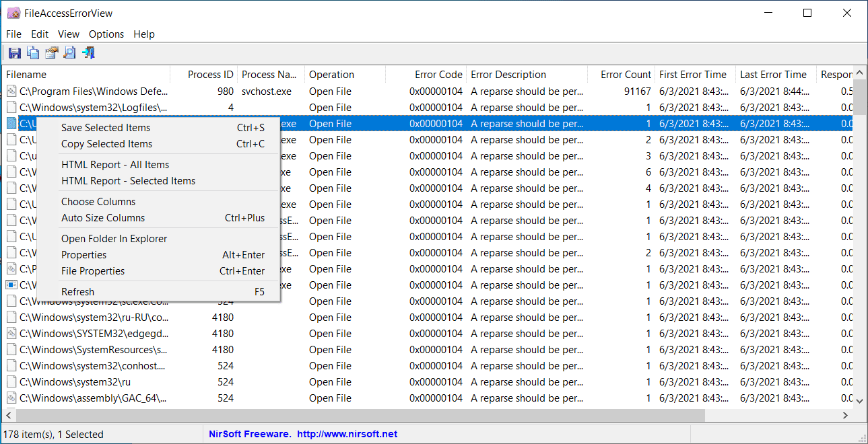Click Process ID 980 cell
The height and width of the screenshot is (444, 868).
coord(226,91)
